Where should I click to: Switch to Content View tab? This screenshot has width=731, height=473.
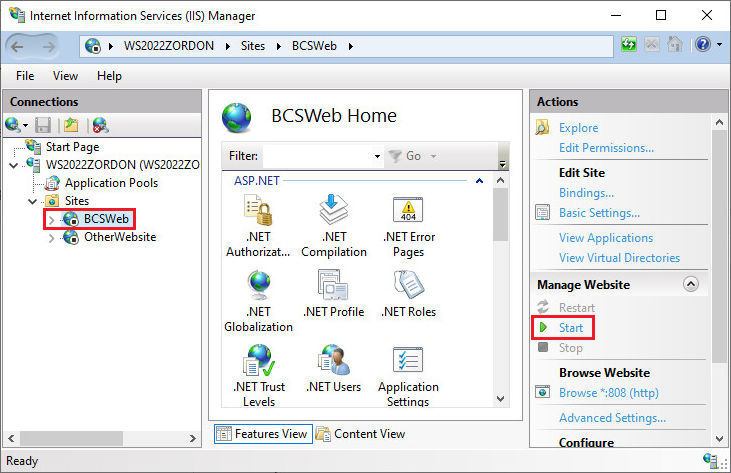point(360,434)
